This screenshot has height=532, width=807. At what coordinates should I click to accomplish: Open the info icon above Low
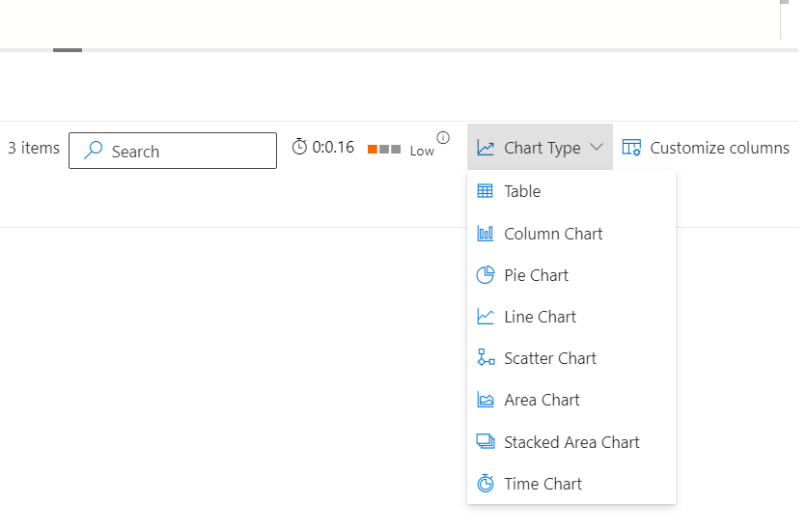(x=443, y=137)
